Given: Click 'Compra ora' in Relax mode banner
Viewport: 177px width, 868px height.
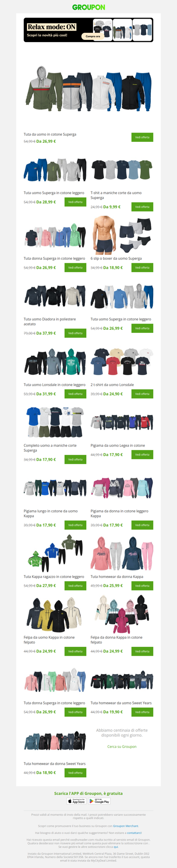Looking at the screenshot, I should click(x=92, y=36).
